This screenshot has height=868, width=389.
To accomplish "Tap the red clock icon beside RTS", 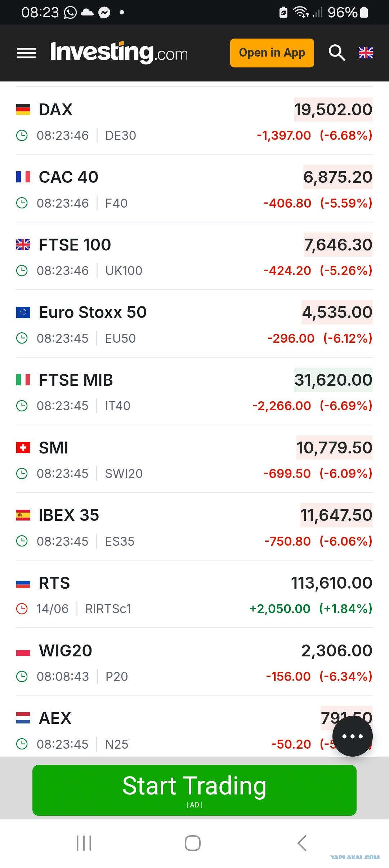I will 22,609.
